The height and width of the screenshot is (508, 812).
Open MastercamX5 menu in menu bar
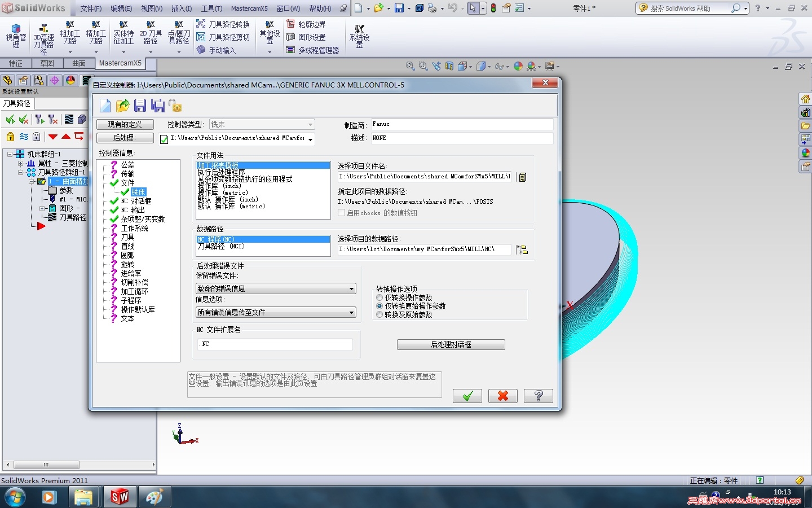tap(249, 8)
